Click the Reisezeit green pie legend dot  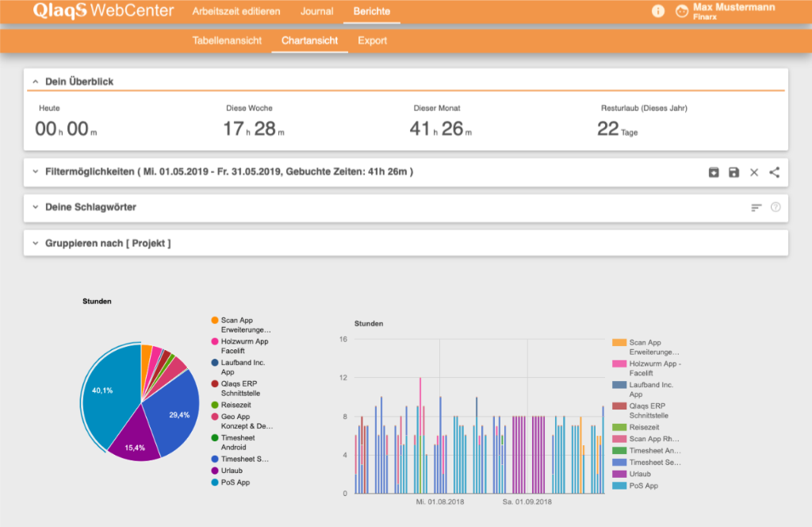point(214,405)
